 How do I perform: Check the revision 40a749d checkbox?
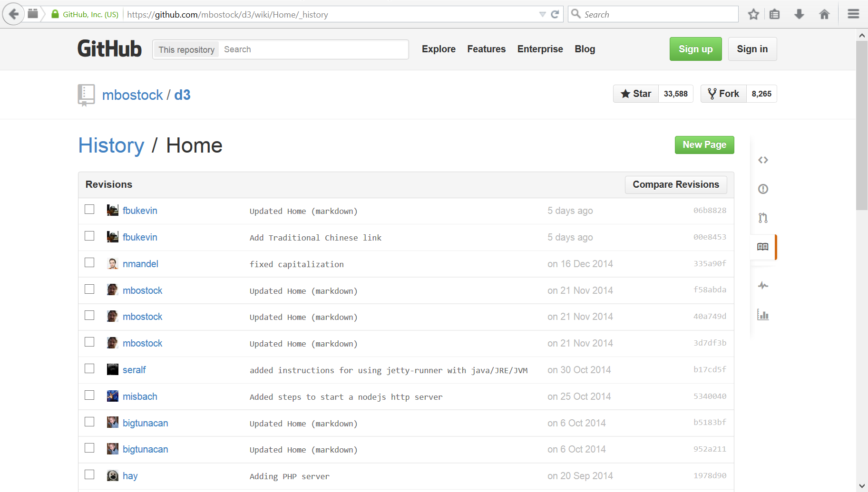tap(89, 315)
